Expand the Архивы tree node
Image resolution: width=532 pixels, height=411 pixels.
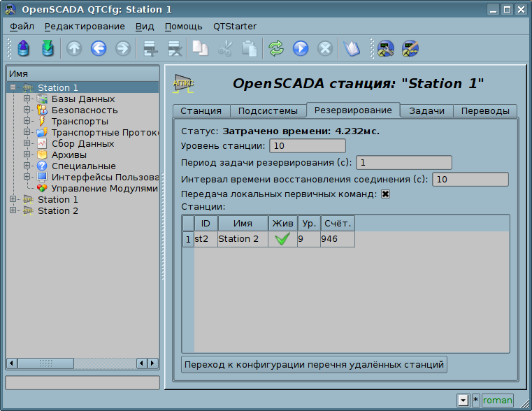point(27,154)
